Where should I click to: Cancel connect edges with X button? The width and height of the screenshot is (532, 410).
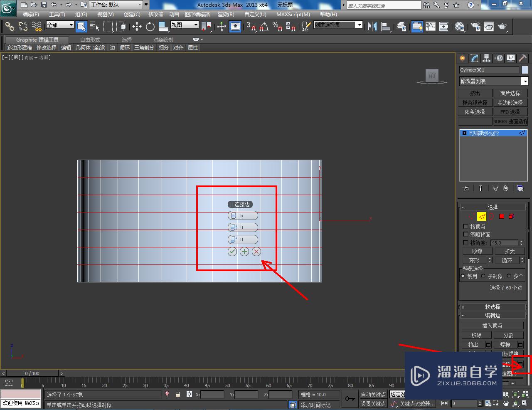[x=256, y=251]
